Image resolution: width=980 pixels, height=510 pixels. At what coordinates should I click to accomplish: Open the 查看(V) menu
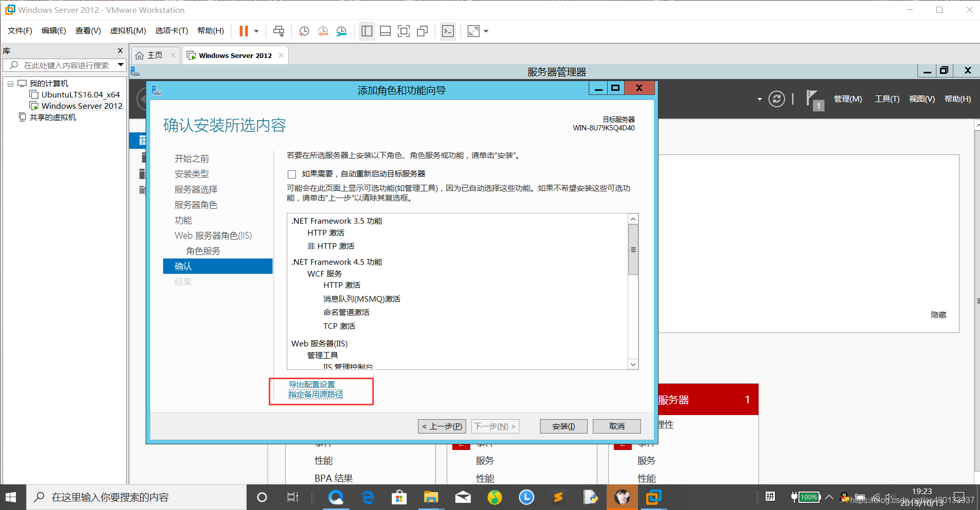88,31
